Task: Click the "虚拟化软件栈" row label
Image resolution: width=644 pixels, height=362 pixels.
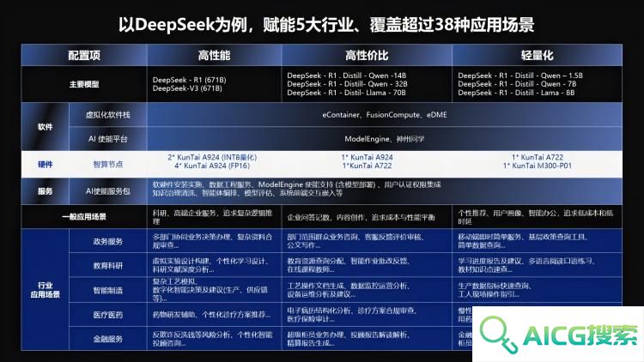Action: coord(108,115)
